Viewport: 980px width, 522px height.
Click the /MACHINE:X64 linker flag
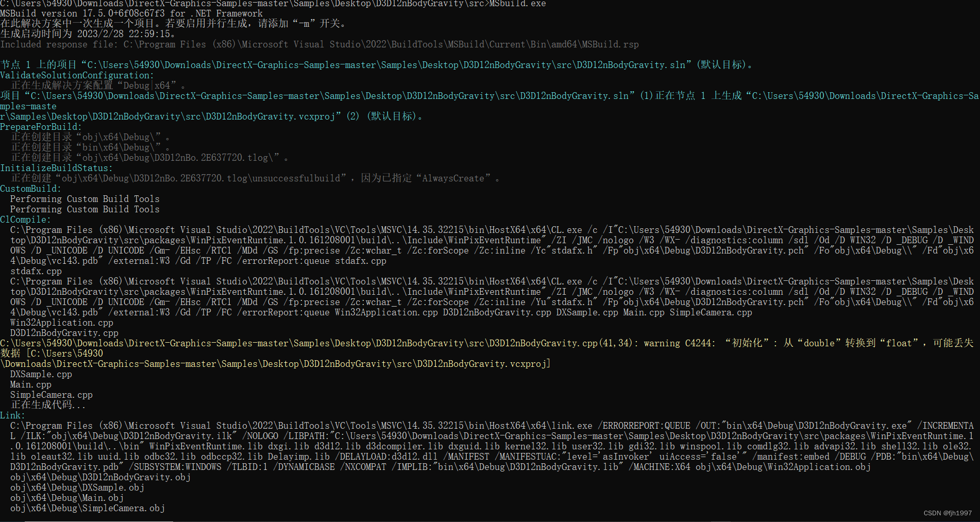click(660, 467)
